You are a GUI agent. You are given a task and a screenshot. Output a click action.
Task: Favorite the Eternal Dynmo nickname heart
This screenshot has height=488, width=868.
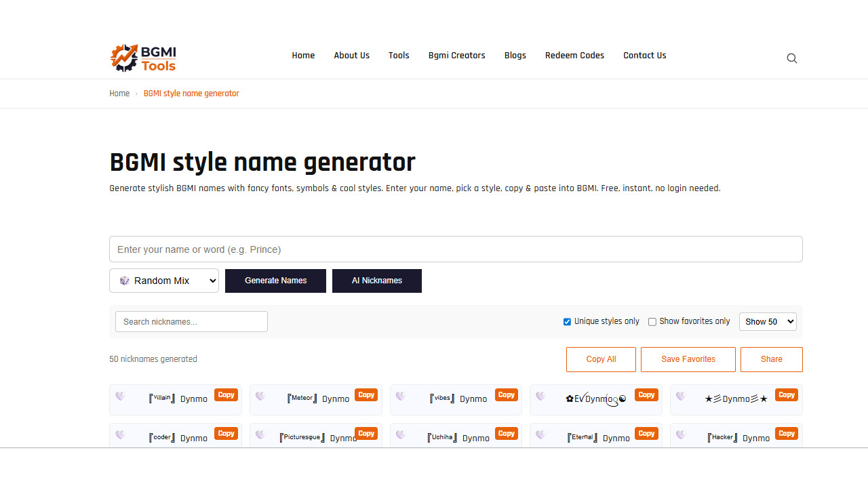pos(540,435)
